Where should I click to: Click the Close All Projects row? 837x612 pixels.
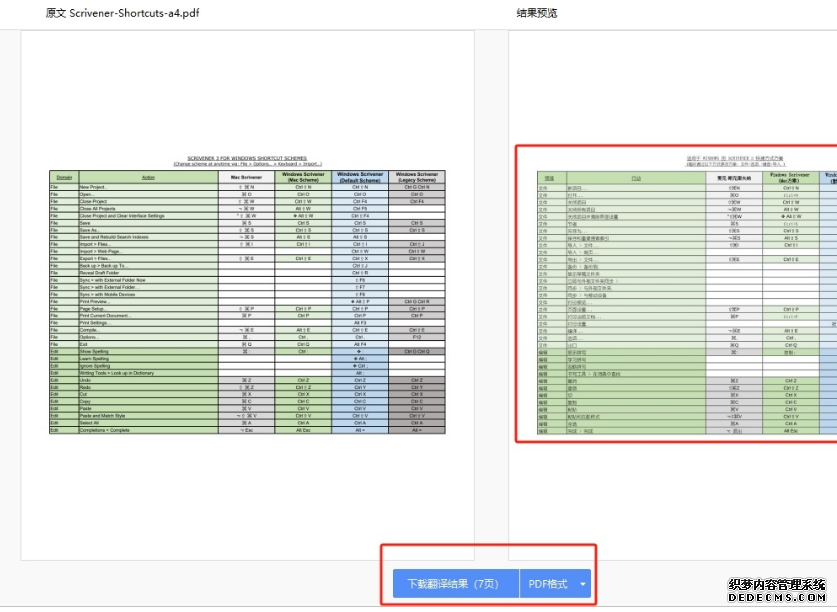(247, 209)
